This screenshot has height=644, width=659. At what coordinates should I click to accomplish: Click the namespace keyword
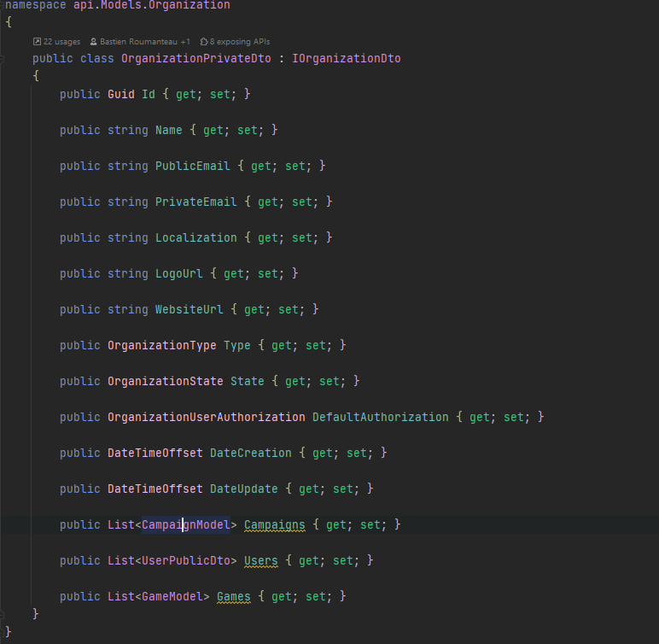[x=36, y=5]
